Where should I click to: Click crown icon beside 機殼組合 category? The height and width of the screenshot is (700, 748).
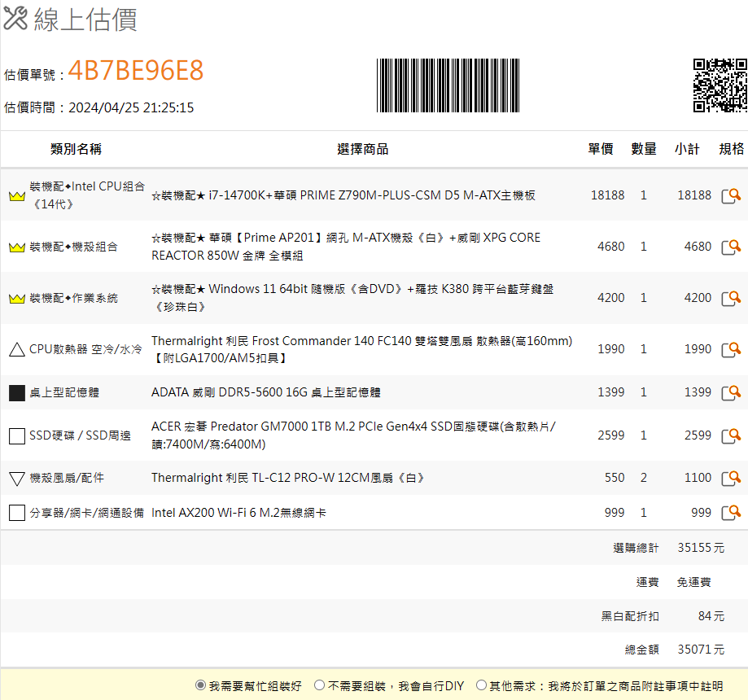pos(17,247)
